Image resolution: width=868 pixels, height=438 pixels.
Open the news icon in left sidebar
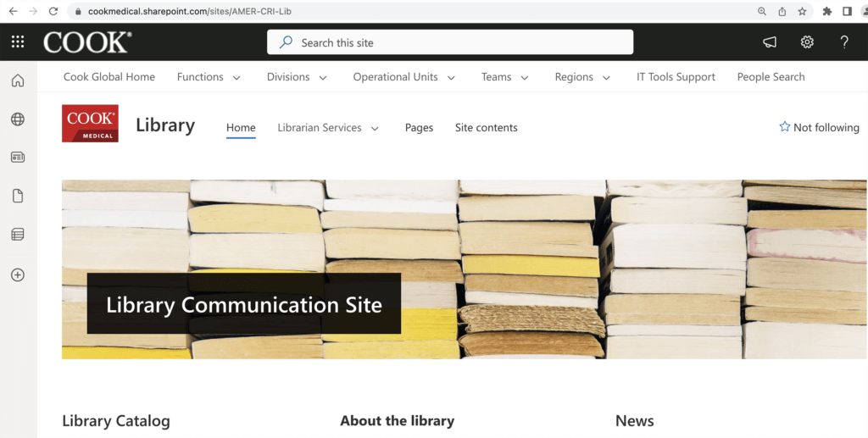click(x=18, y=158)
